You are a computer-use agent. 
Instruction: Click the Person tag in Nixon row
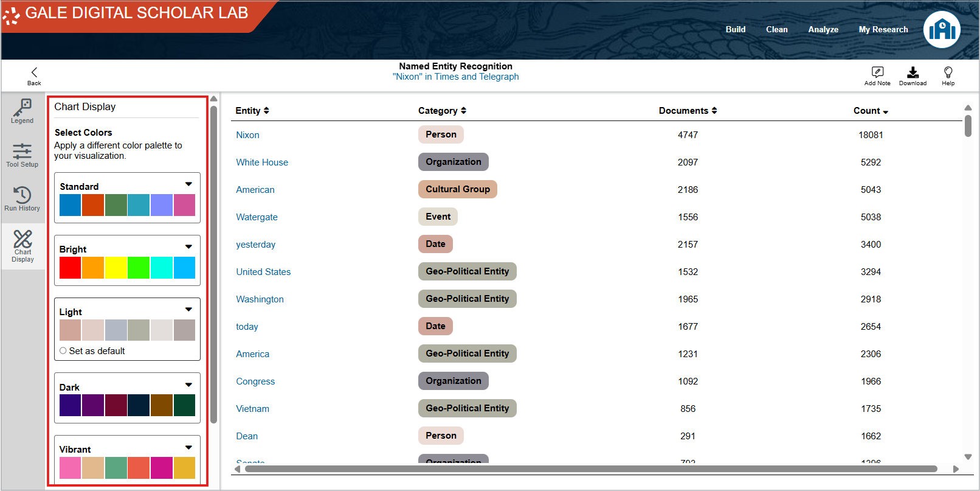point(441,134)
